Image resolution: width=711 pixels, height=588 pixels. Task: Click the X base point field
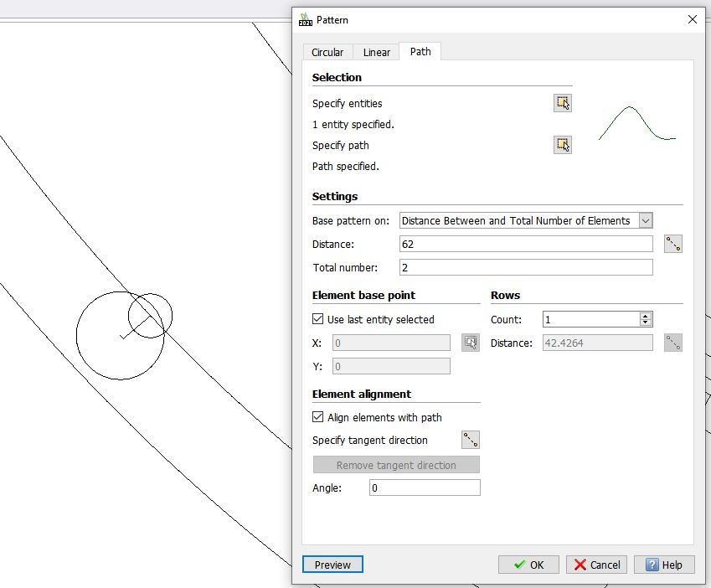pos(391,343)
